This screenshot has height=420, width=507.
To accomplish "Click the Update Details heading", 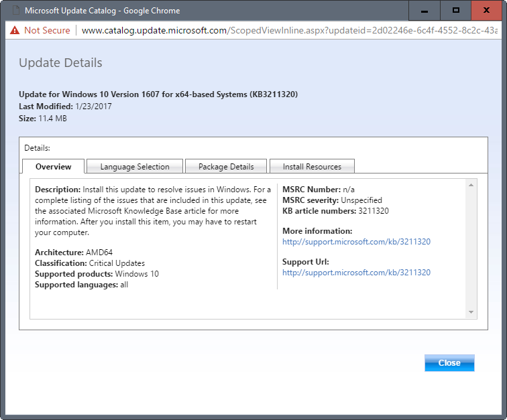I will [60, 63].
